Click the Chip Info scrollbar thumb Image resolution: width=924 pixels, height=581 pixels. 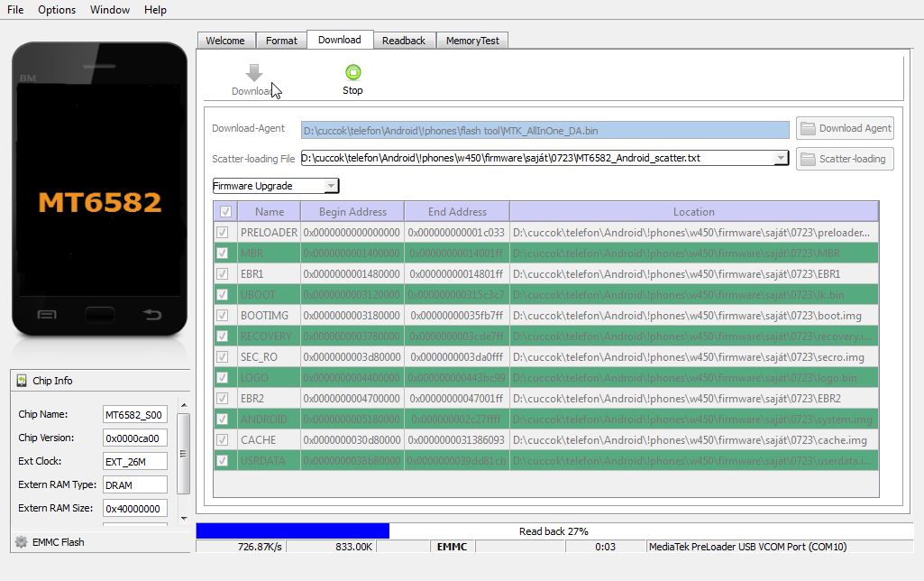[183, 453]
